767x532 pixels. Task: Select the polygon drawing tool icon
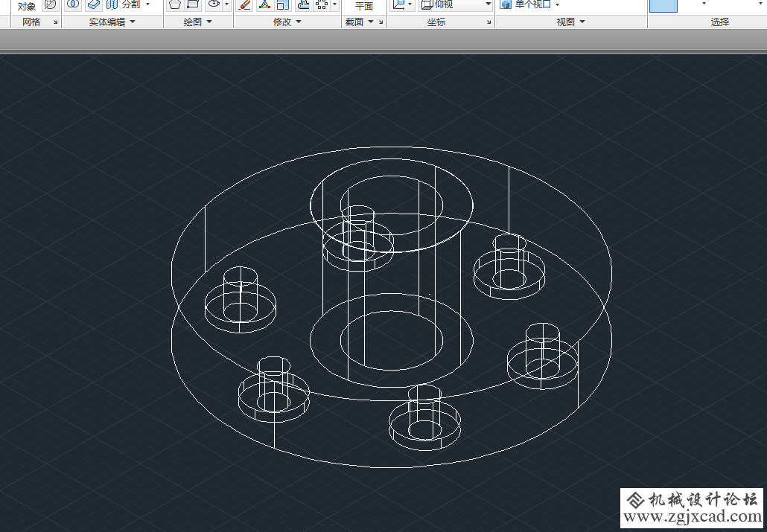coord(175,4)
